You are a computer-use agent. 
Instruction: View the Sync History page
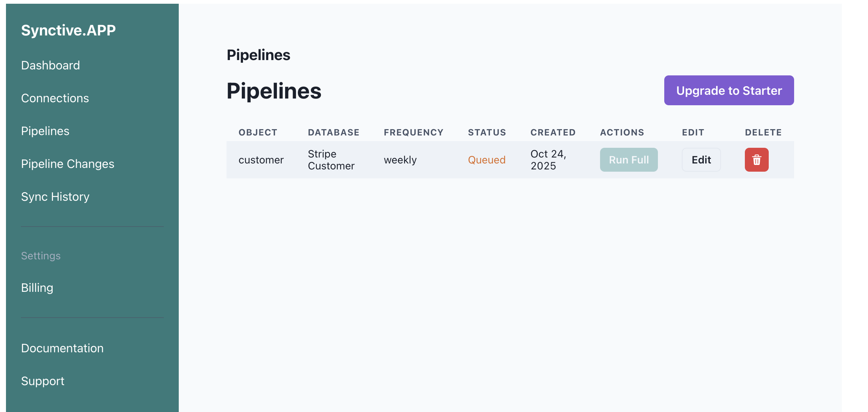pyautogui.click(x=55, y=196)
